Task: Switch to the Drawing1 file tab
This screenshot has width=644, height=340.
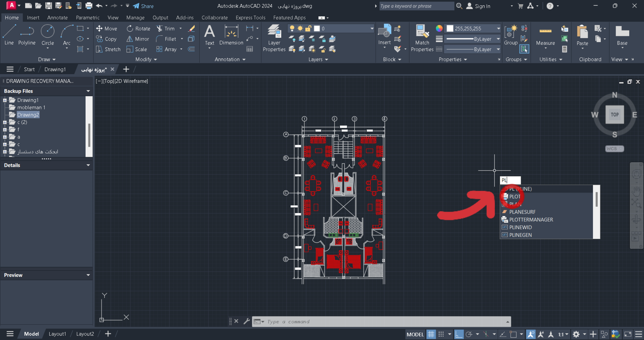Action: [x=55, y=69]
